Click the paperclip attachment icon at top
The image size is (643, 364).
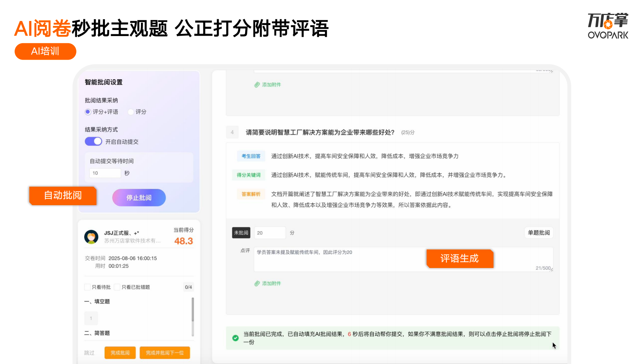257,85
